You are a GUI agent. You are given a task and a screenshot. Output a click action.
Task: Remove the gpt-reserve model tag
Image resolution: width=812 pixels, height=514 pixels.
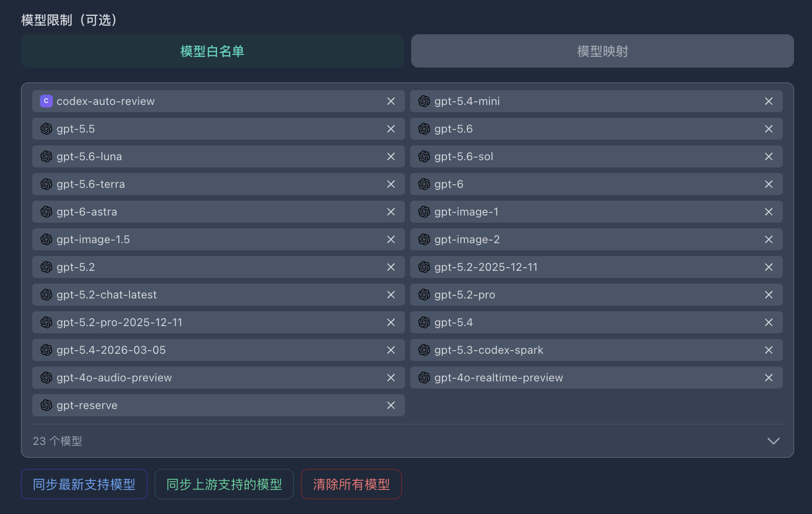391,405
